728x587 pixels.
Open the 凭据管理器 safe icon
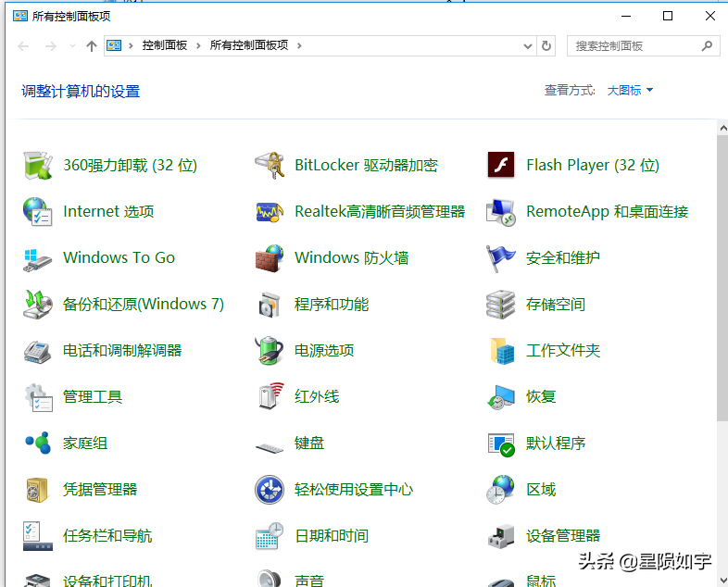38,490
